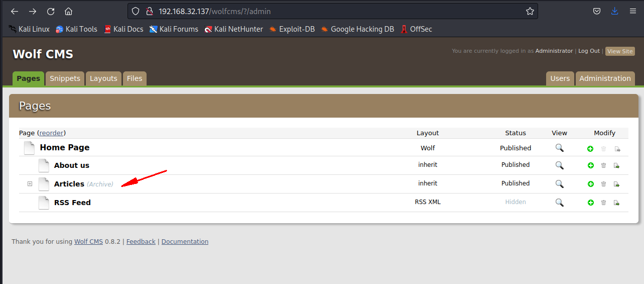Click the Feedback footer link

[x=141, y=242]
